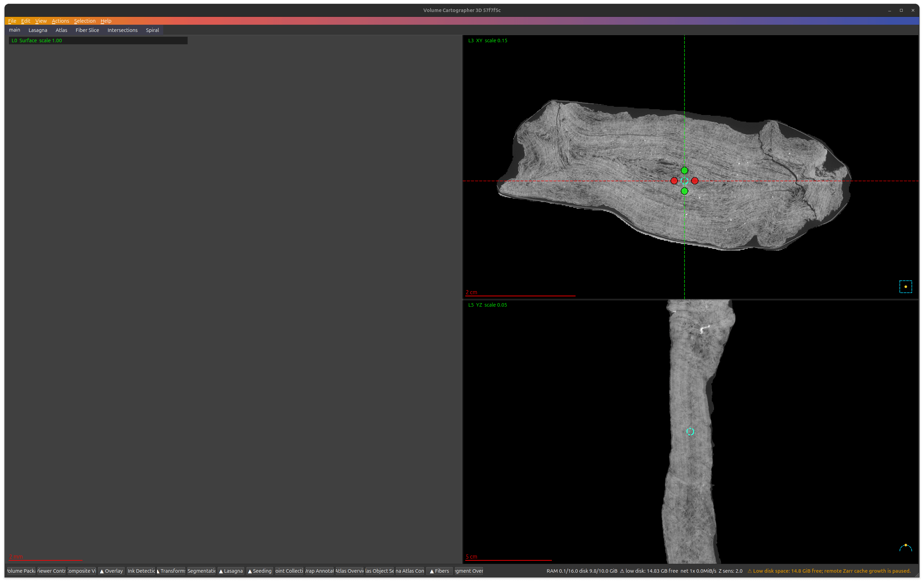Screen dimensions: 924x583
Task: Expand the Transforms dock panel
Action: (x=171, y=571)
